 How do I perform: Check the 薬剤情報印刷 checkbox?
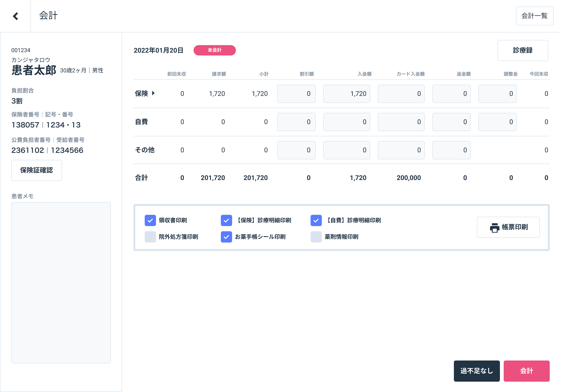(x=316, y=237)
